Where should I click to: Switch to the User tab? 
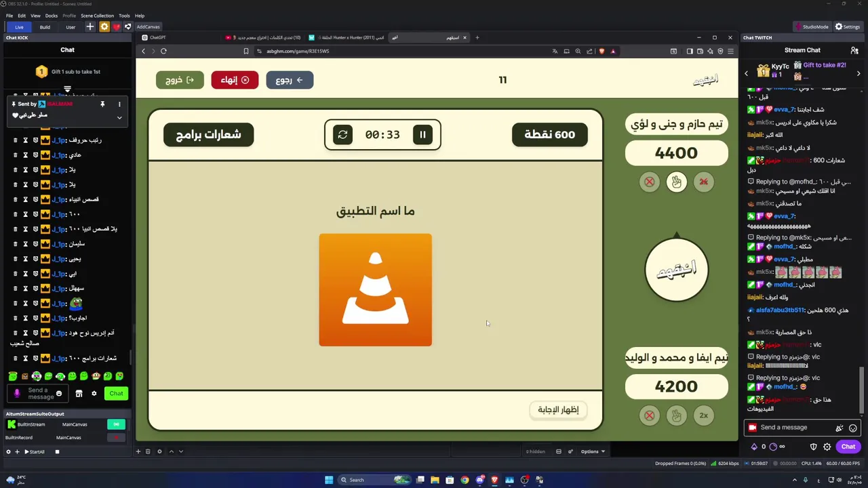tap(71, 27)
